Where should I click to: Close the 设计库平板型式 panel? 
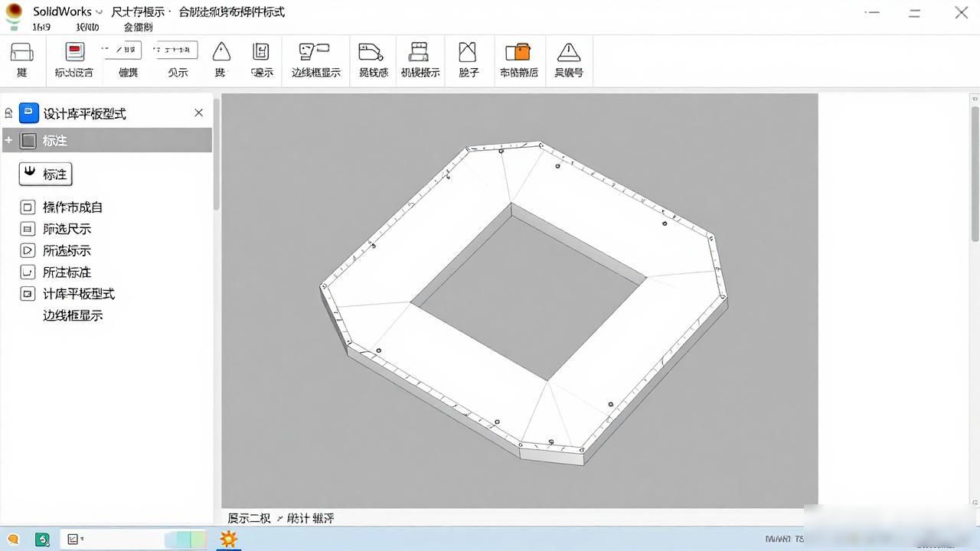(x=199, y=112)
